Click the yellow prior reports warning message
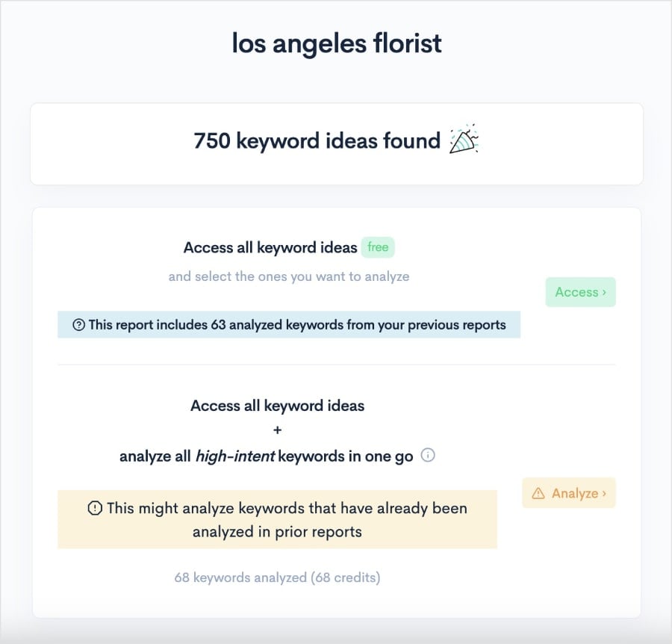Viewport: 672px width, 644px height. tap(277, 517)
